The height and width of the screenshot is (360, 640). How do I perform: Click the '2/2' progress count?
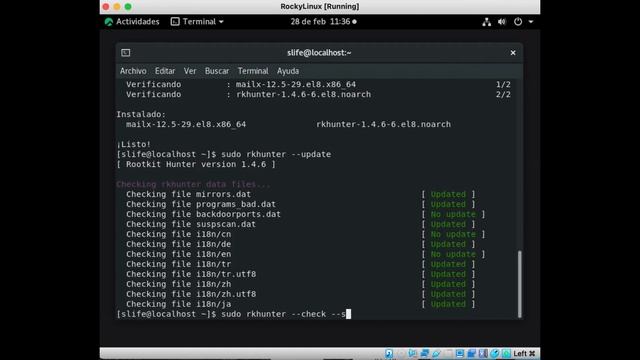click(x=503, y=94)
